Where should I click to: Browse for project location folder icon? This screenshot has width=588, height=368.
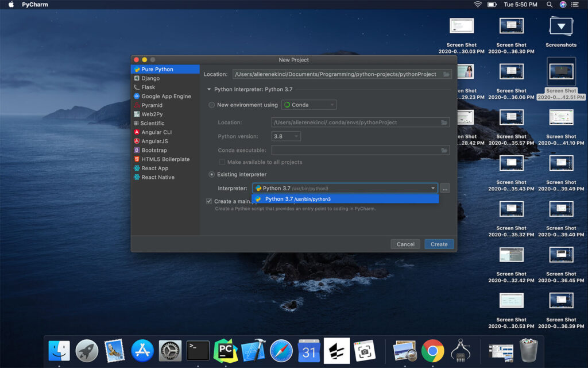[x=446, y=74]
